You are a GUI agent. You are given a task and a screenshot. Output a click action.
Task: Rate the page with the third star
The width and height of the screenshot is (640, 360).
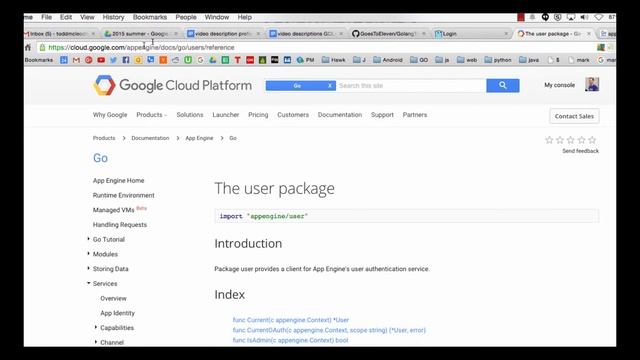coord(571,140)
